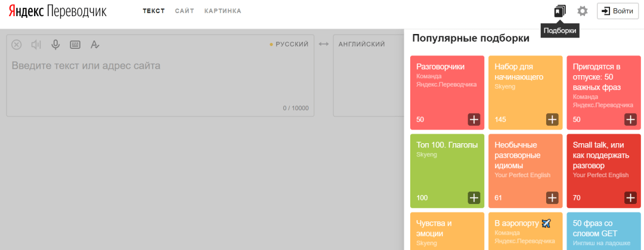Open 50 фраз со словом GET card
644x250 pixels.
click(603, 231)
